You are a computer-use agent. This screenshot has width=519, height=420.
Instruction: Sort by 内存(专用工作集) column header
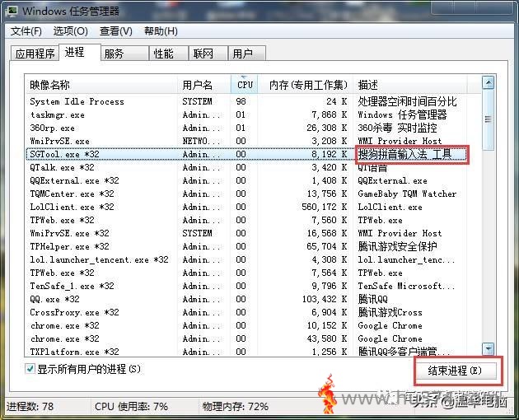pos(305,85)
